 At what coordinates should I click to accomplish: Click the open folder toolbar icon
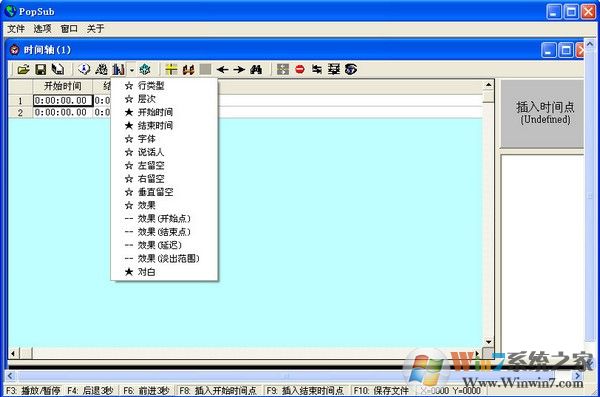tap(23, 69)
